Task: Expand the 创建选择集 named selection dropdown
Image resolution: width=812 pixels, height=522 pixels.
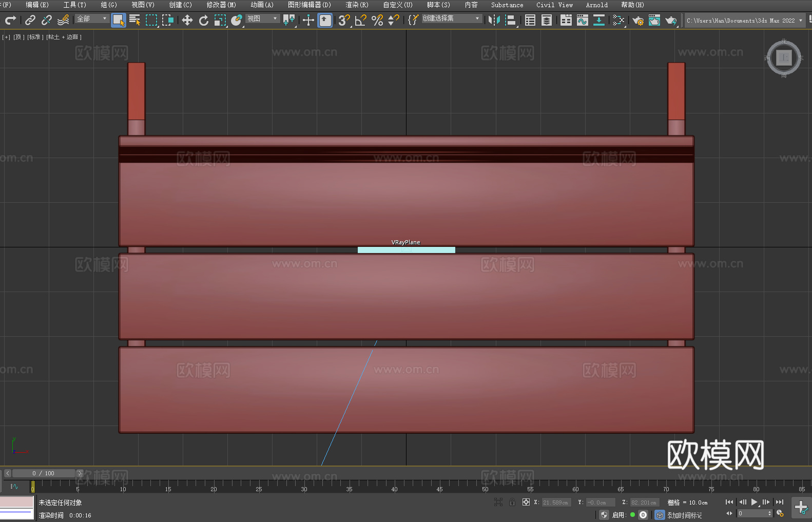Action: pyautogui.click(x=452, y=18)
